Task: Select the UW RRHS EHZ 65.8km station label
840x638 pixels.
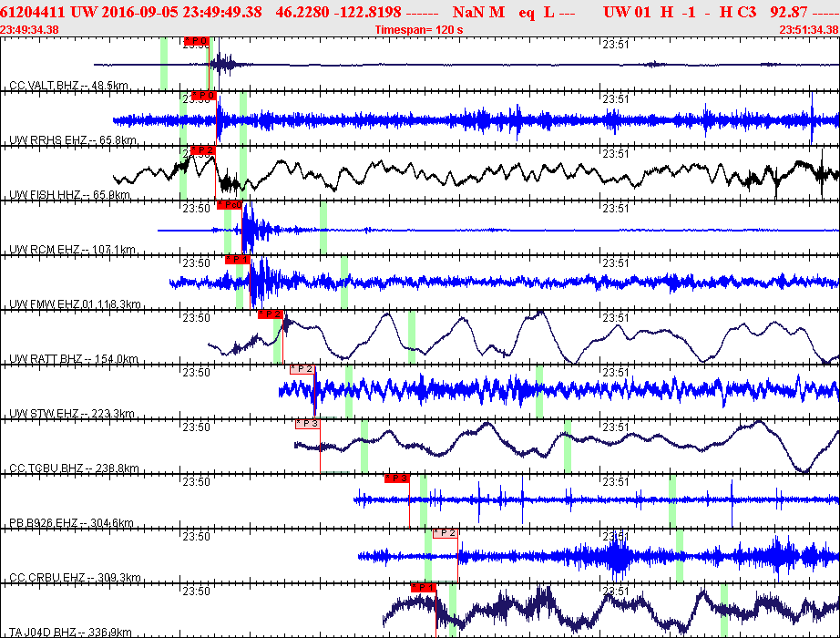Action: (73, 140)
